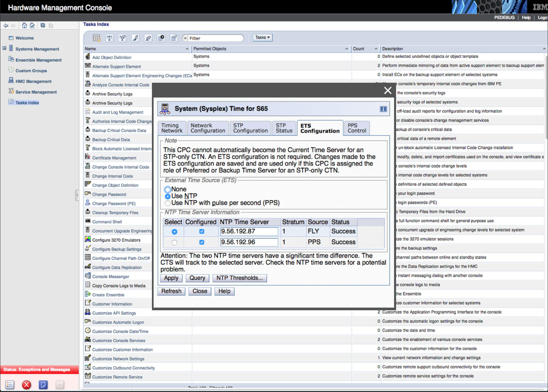Open the NTP Thresholds dialog button
The height and width of the screenshot is (392, 548).
click(240, 278)
